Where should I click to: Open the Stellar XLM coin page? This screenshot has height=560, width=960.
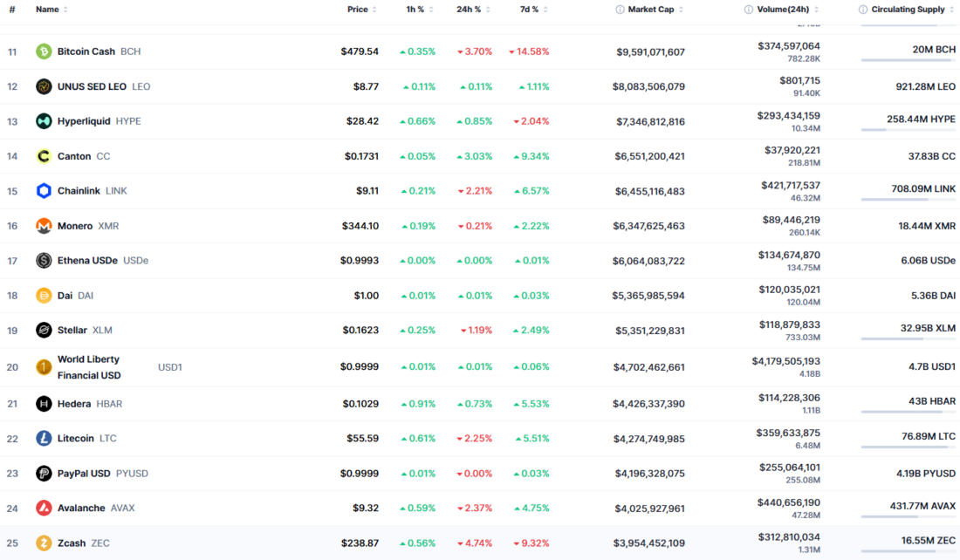click(85, 330)
